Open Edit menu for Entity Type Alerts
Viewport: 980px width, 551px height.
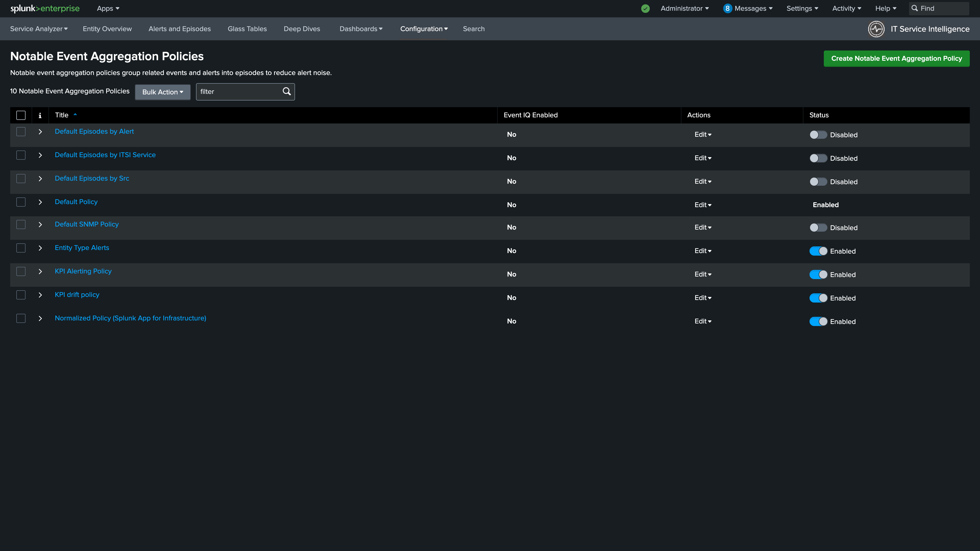click(x=703, y=251)
